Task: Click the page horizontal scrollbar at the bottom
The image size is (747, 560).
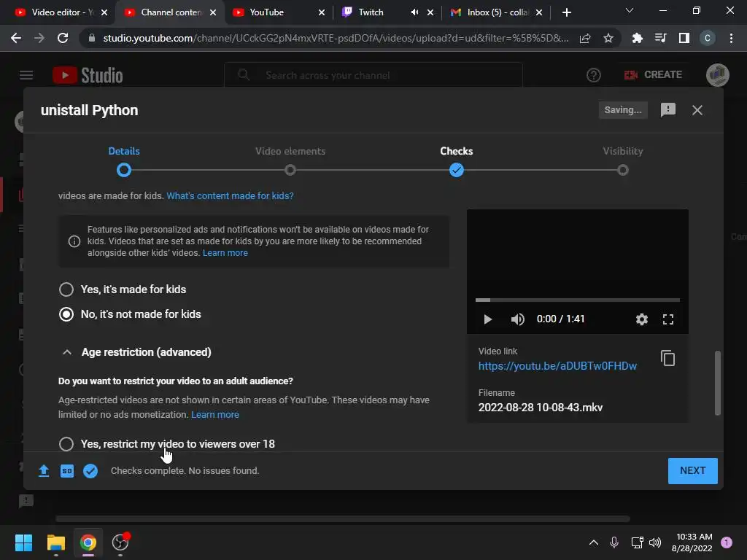Action: 343,518
